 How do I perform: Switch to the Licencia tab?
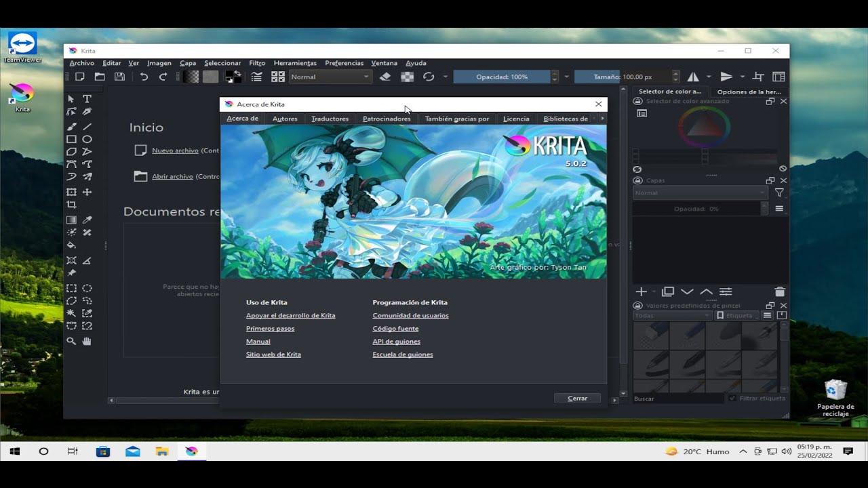516,119
